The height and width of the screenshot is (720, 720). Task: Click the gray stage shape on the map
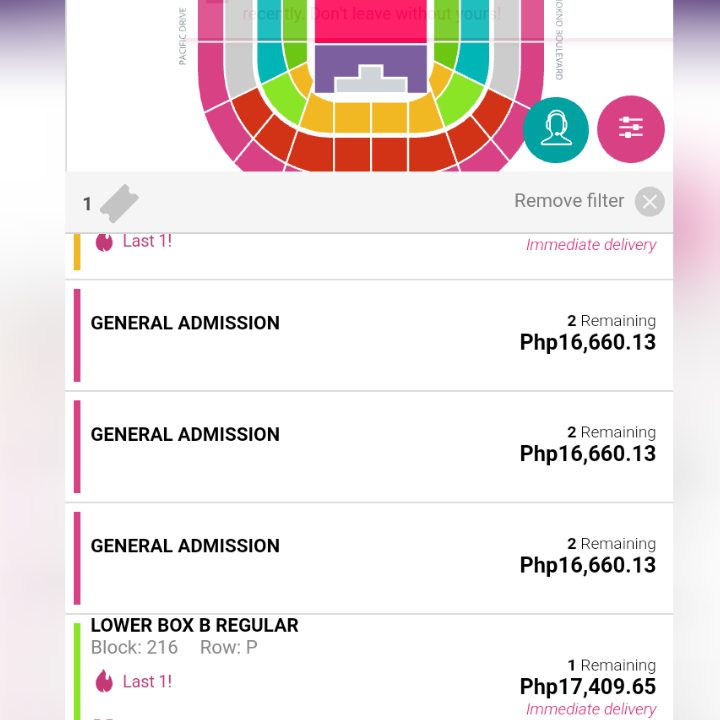(371, 79)
